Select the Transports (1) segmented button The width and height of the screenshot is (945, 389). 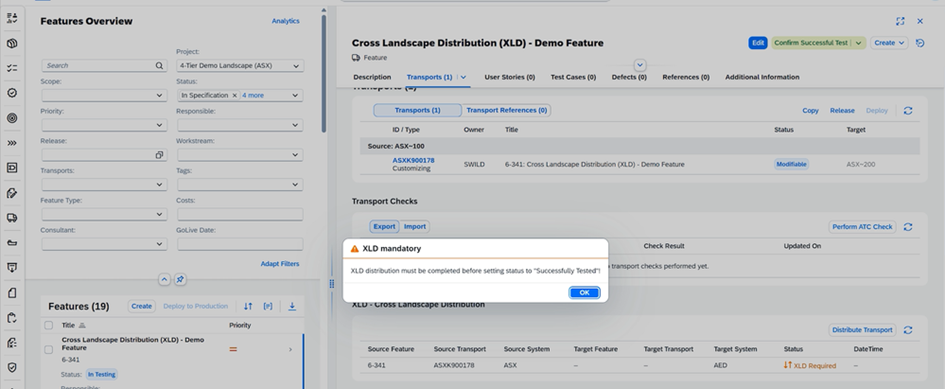point(418,110)
